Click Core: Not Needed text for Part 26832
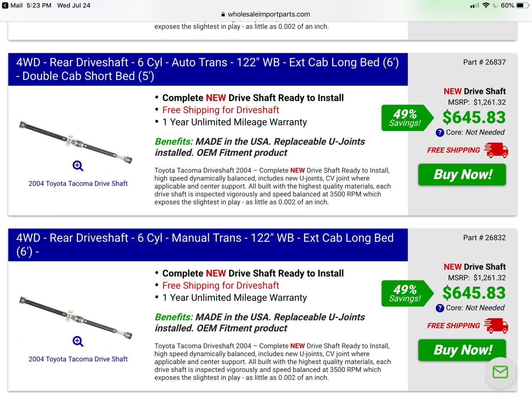The height and width of the screenshot is (399, 532). click(x=475, y=308)
